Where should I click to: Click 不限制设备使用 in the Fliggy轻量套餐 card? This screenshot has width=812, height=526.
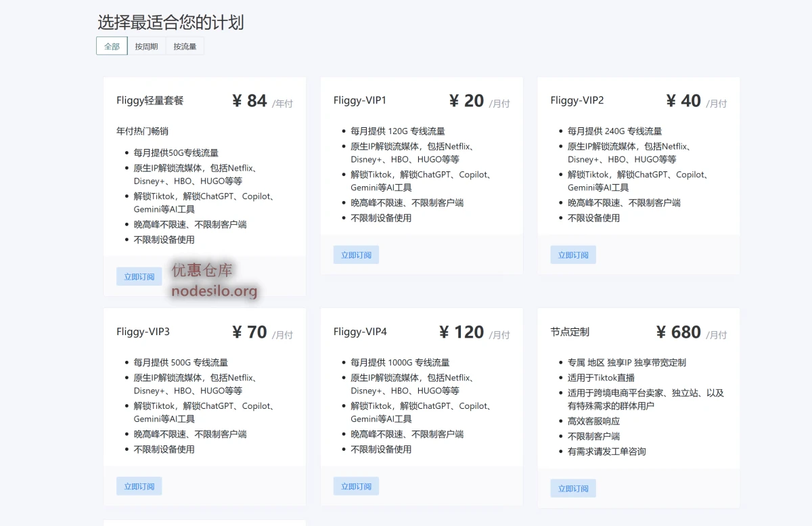(x=164, y=240)
